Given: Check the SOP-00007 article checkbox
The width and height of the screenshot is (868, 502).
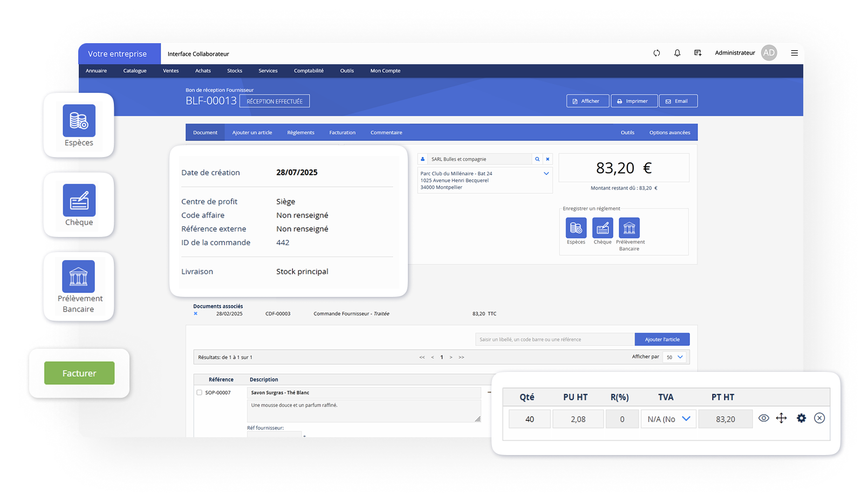Looking at the screenshot, I should 200,392.
